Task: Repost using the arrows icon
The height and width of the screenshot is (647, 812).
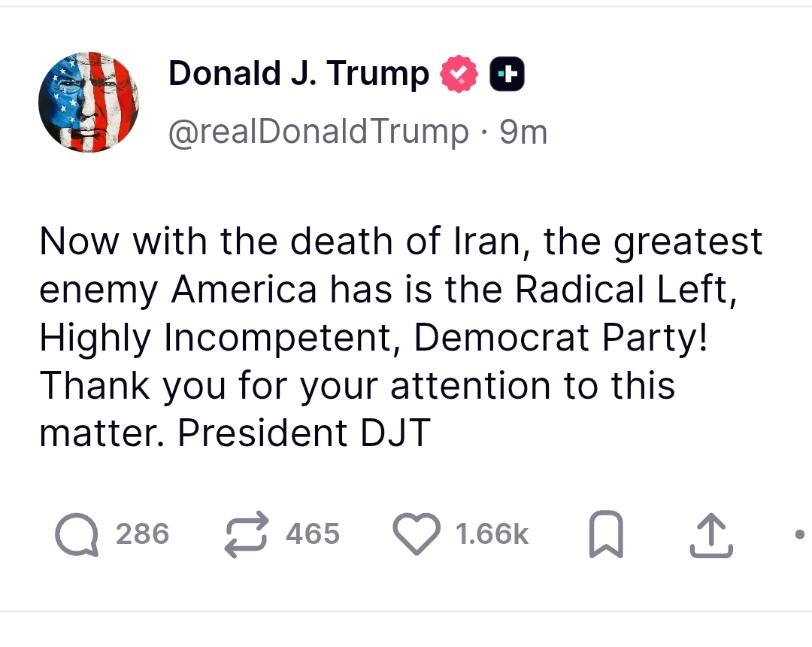Action: coord(247,534)
